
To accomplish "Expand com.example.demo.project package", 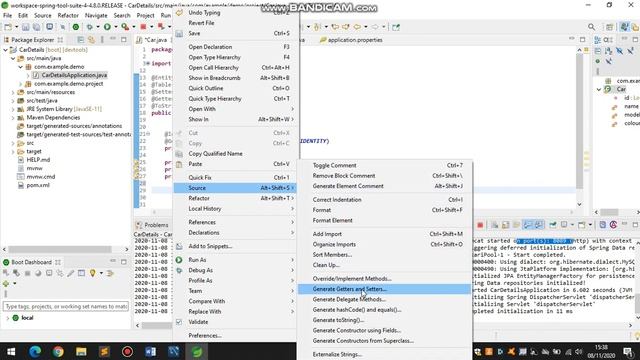I will (x=20, y=84).
